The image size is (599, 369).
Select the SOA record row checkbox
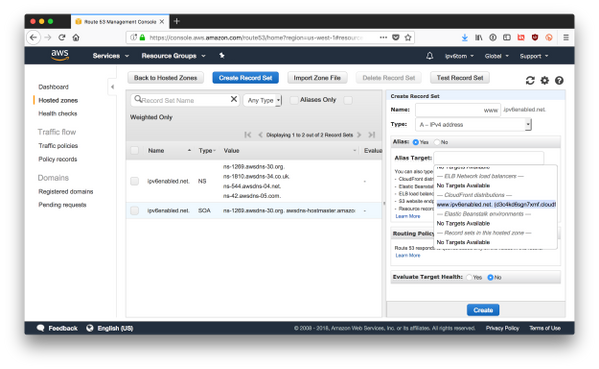134,210
